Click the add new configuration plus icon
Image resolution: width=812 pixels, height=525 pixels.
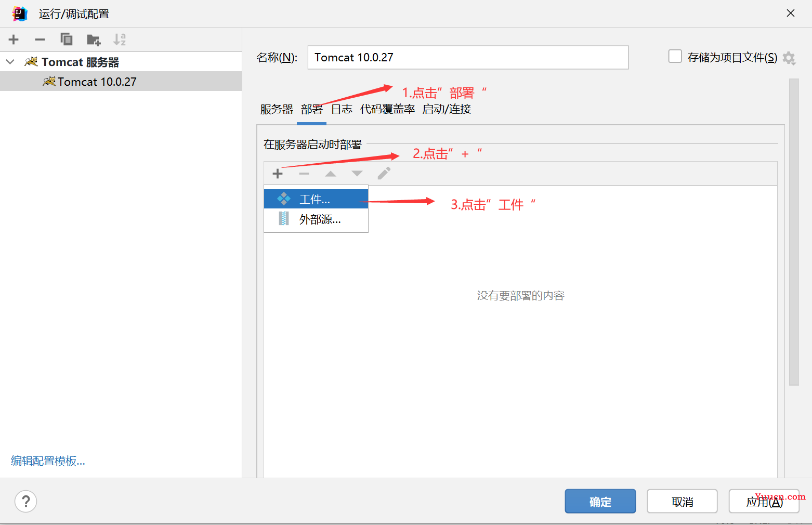[14, 40]
